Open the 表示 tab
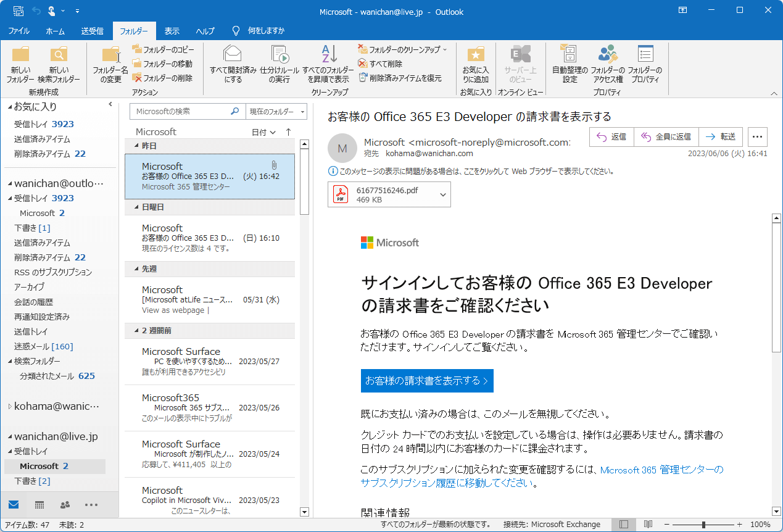The height and width of the screenshot is (532, 783). pos(172,31)
